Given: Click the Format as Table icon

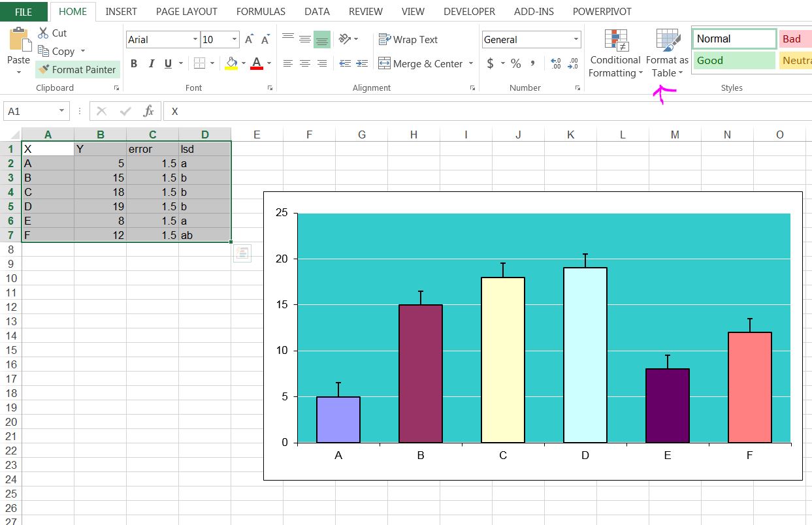Looking at the screenshot, I should [x=666, y=39].
